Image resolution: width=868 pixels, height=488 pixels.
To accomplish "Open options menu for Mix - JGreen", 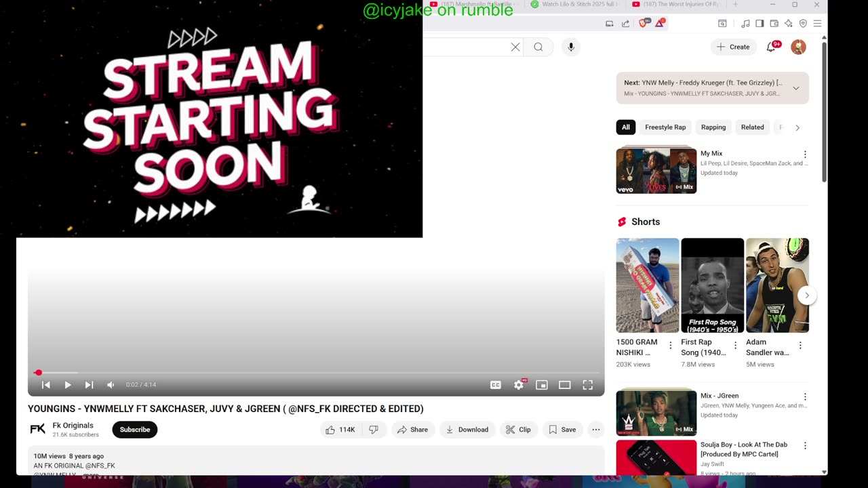I will click(x=805, y=396).
